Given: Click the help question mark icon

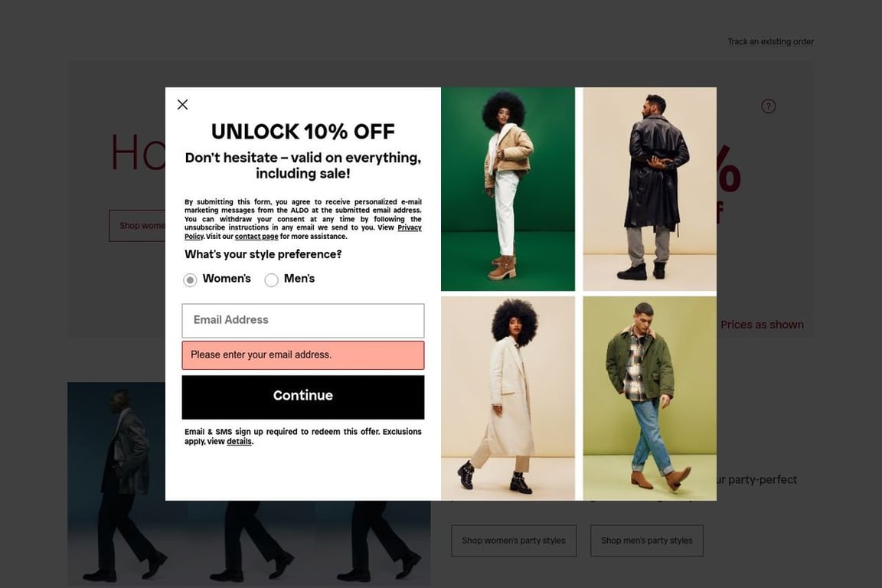Looking at the screenshot, I should 769,106.
